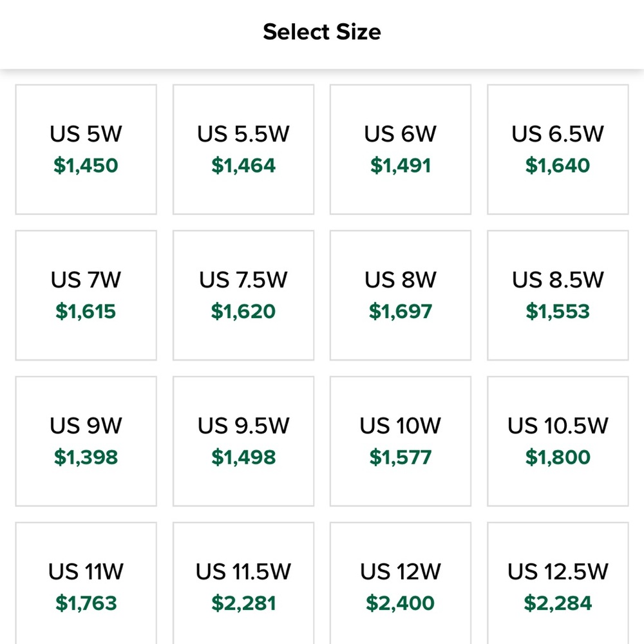Select US 8W priced $1,697
The image size is (644, 644).
[x=401, y=296]
